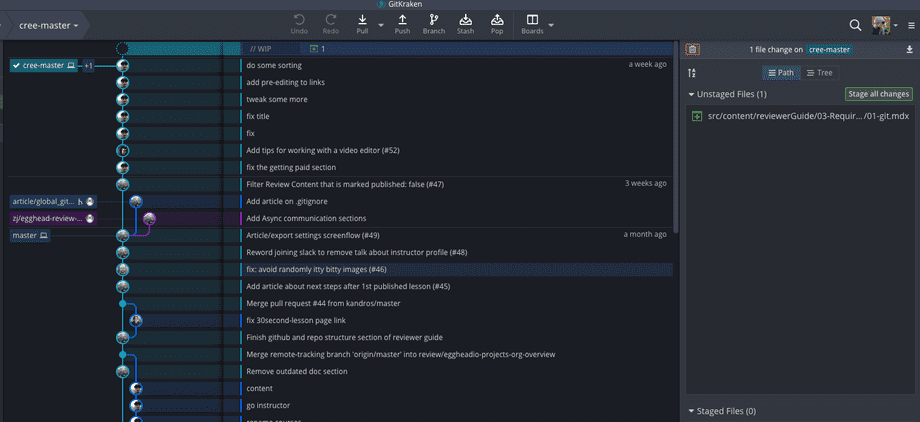The height and width of the screenshot is (422, 920).
Task: Pop the stash with the Pop icon
Action: coord(497,20)
